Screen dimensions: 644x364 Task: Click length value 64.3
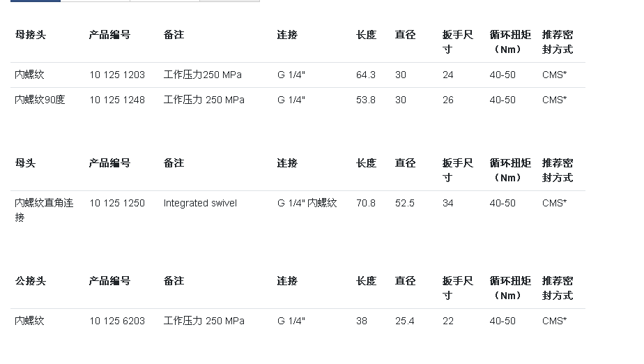pyautogui.click(x=365, y=75)
